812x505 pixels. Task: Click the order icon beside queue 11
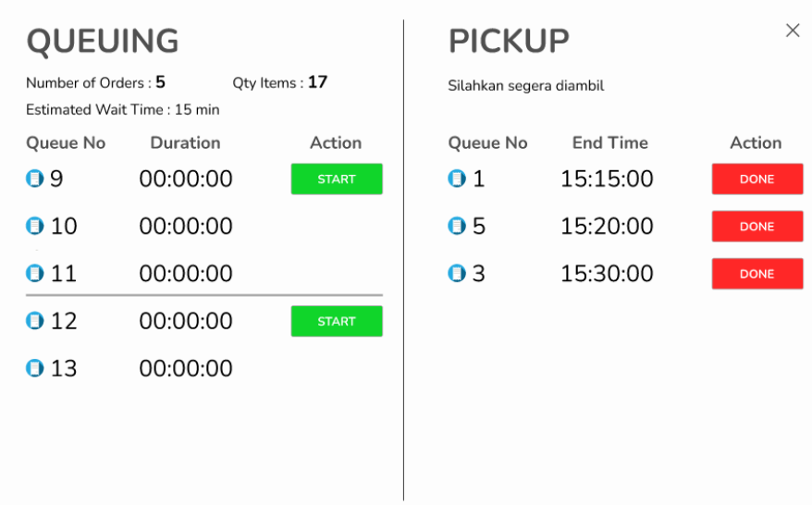(x=35, y=273)
